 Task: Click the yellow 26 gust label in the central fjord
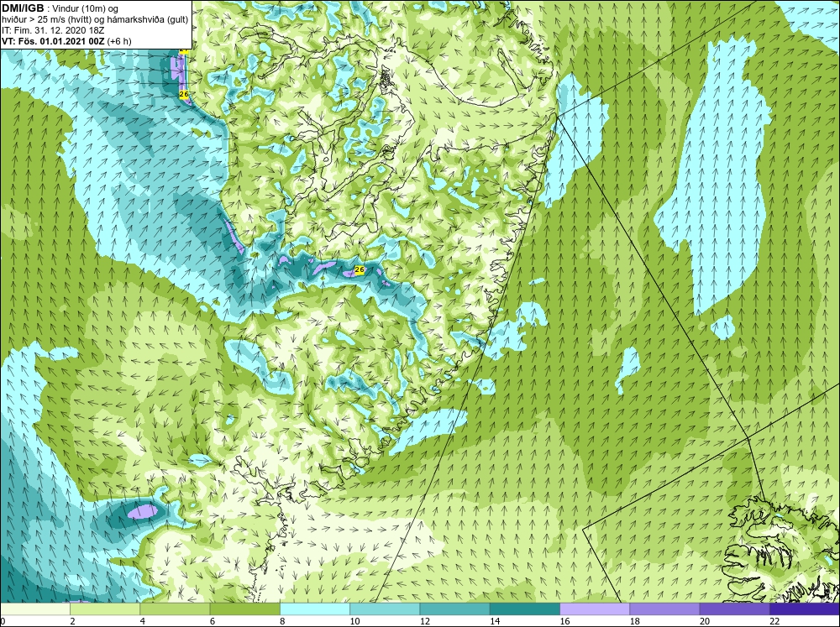[360, 269]
